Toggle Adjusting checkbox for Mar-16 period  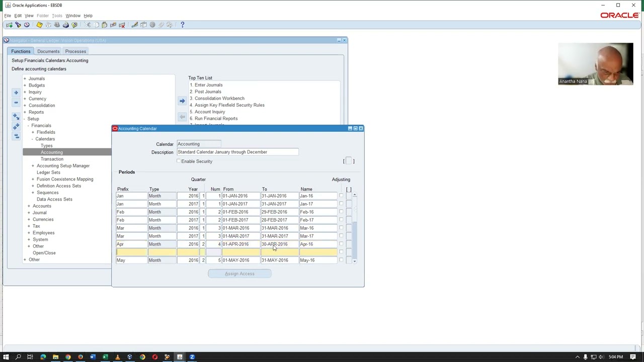(341, 228)
